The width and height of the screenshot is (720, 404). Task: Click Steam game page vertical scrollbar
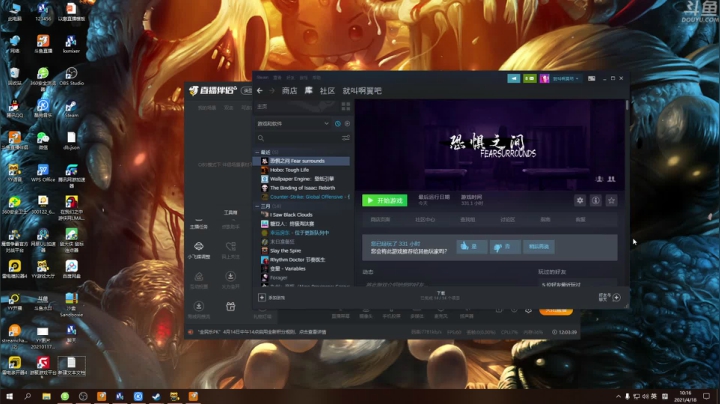(627, 106)
